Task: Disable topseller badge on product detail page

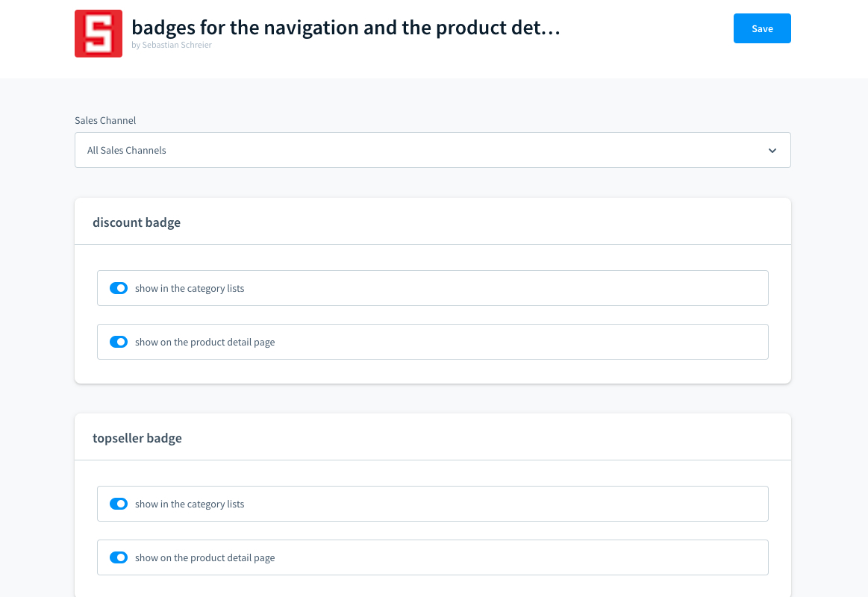Action: point(119,557)
